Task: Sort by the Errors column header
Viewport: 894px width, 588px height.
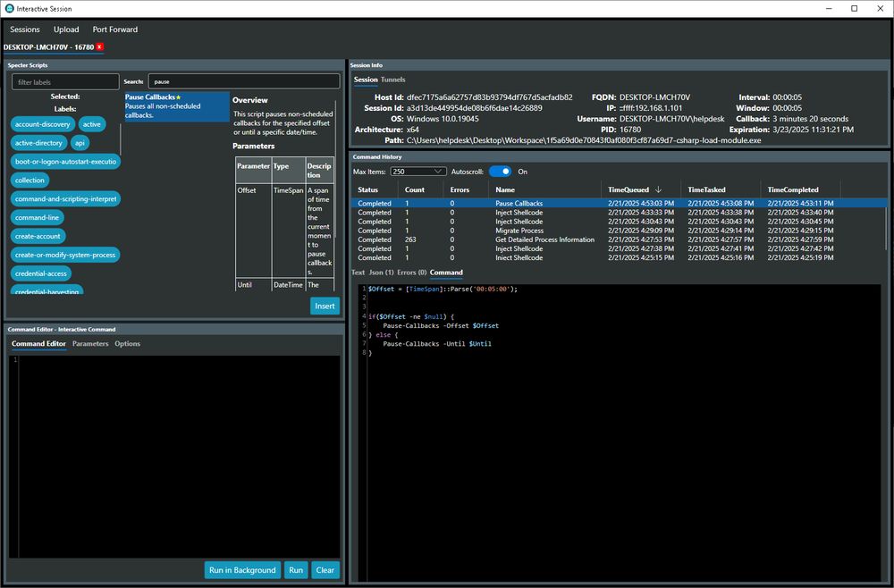Action: click(460, 189)
